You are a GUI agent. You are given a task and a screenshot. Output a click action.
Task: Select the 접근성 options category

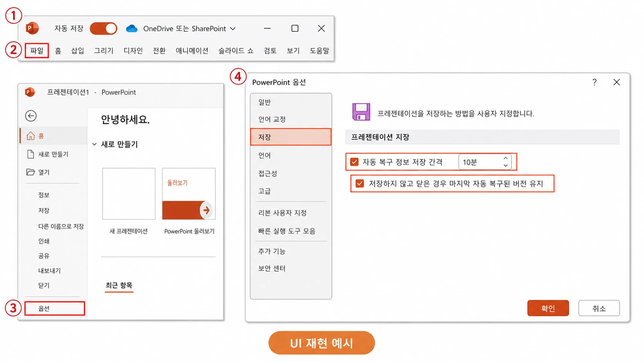[268, 173]
